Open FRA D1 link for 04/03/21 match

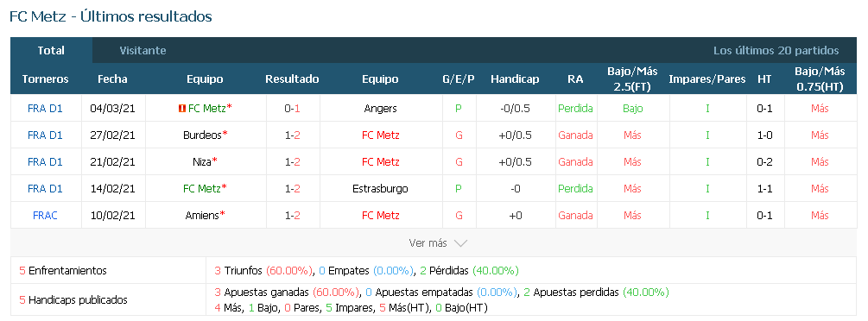pos(45,109)
